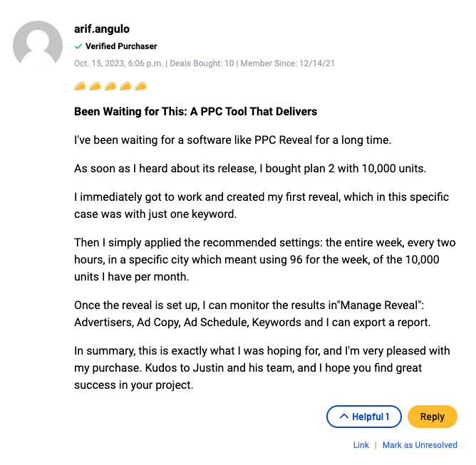Click the upward chevron in Helpful button

(343, 416)
